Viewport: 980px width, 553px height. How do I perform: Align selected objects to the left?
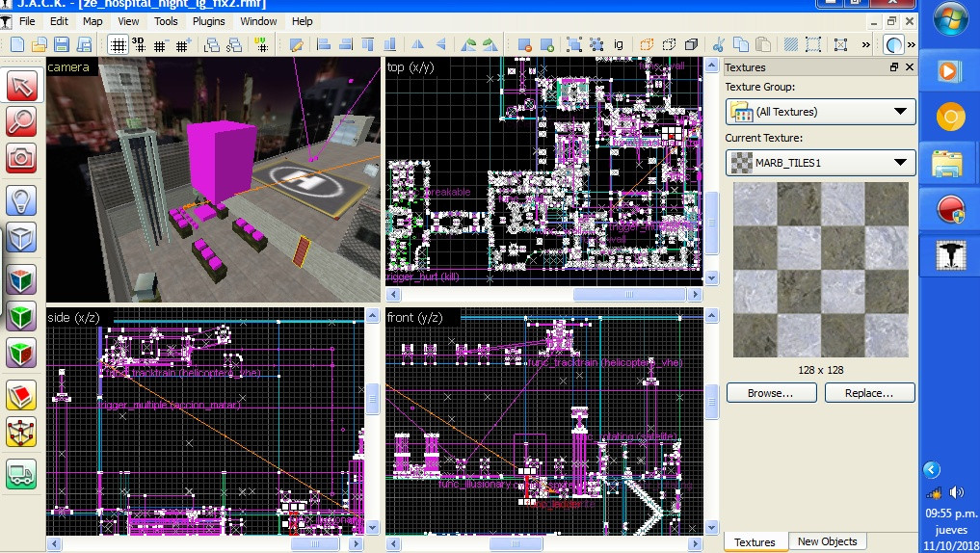(x=324, y=44)
